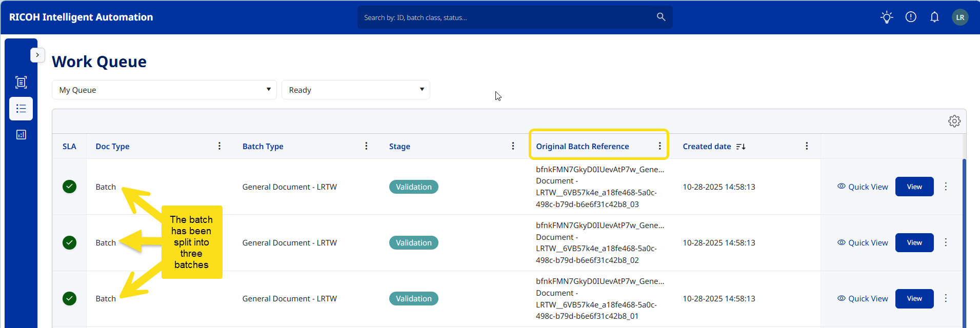Click View button for the first batch

[x=914, y=187]
